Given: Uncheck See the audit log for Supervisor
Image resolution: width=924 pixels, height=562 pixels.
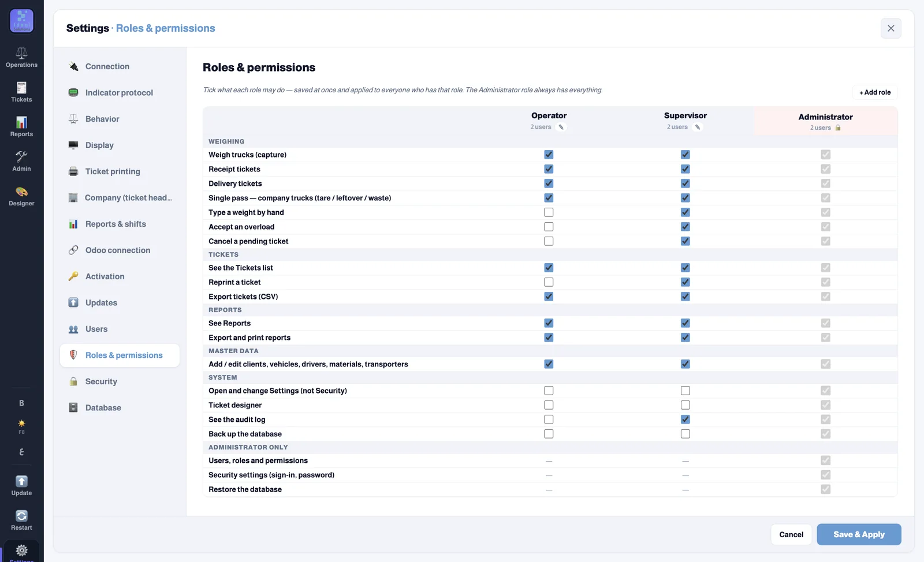Looking at the screenshot, I should click(x=685, y=419).
